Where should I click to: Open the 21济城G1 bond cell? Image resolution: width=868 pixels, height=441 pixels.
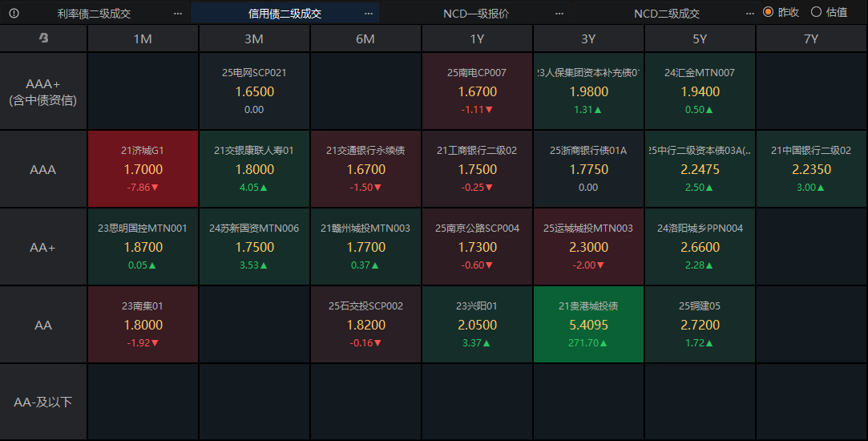(143, 169)
